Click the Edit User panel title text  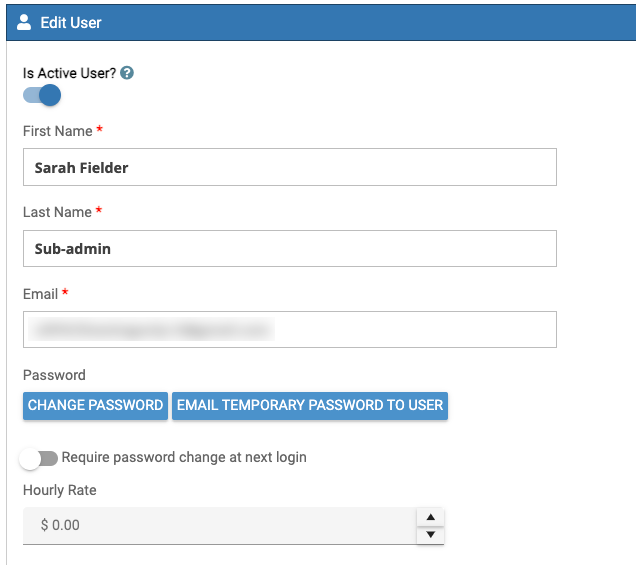pos(71,21)
